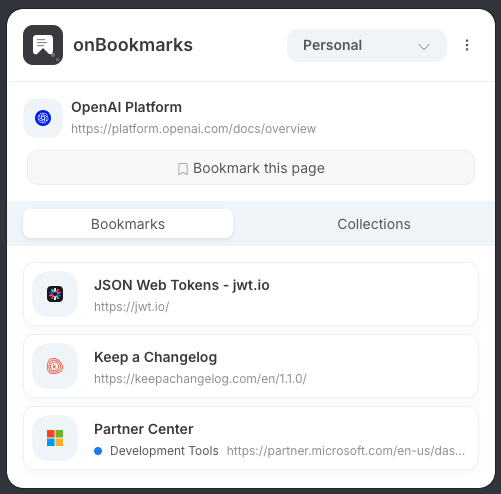Click the OpenAI Platform page title
The width and height of the screenshot is (501, 494).
pos(126,107)
